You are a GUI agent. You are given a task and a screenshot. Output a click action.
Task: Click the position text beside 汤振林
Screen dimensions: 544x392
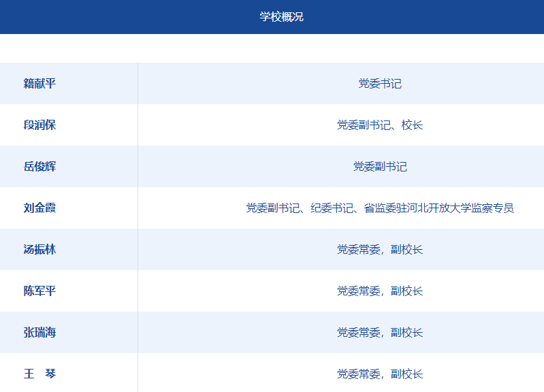click(380, 250)
